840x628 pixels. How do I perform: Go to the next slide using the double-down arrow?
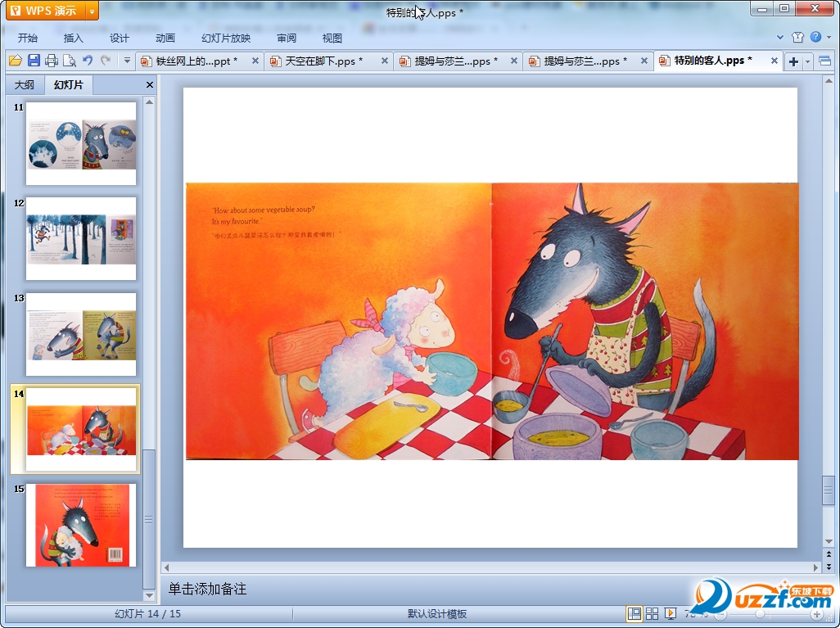829,567
